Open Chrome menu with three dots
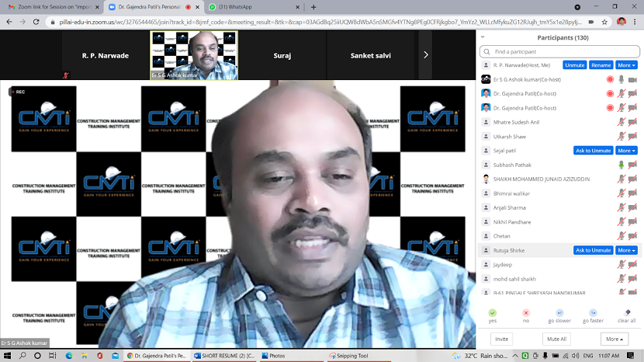The image size is (644, 362). pyautogui.click(x=635, y=22)
